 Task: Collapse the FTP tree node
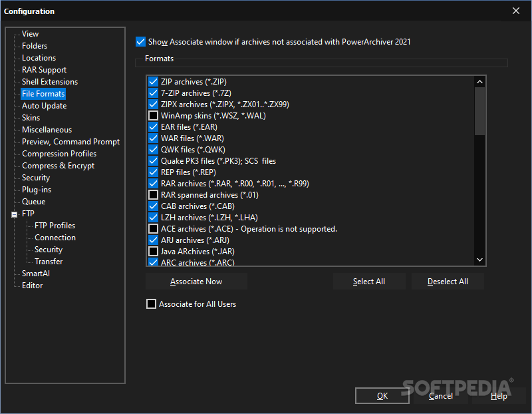click(x=14, y=214)
